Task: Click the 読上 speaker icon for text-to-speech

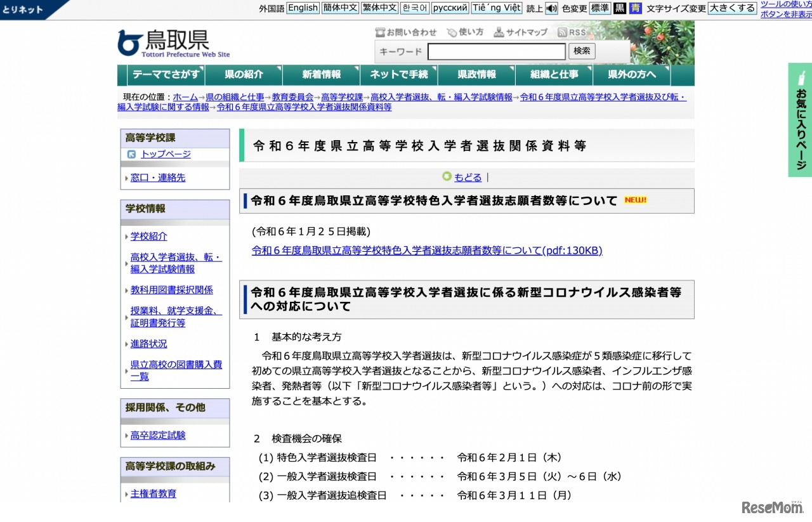Action: 551,8
